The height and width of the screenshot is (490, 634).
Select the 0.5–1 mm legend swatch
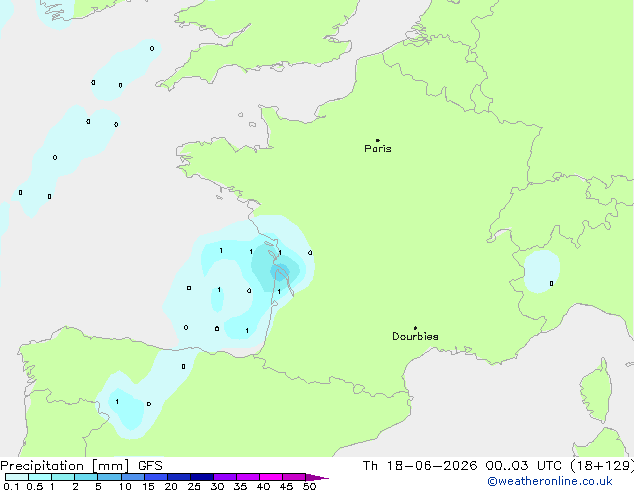pyautogui.click(x=40, y=477)
